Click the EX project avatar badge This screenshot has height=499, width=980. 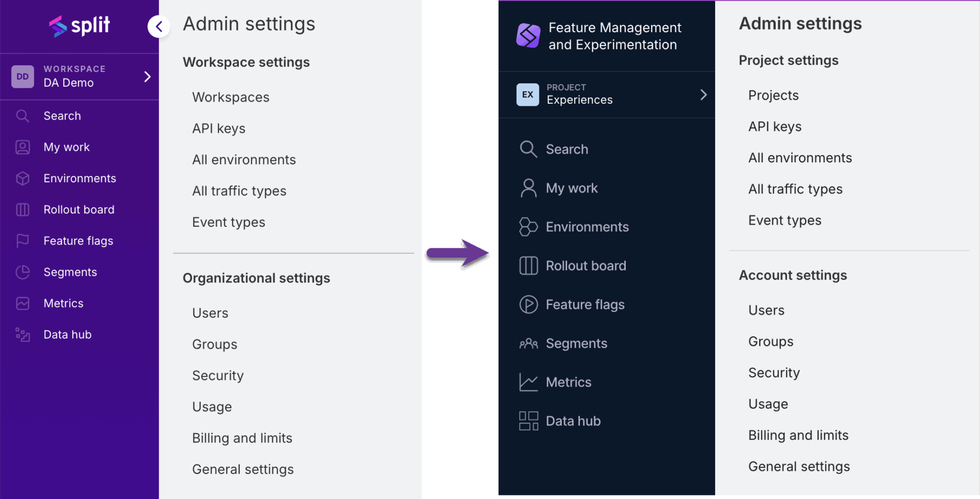(x=527, y=94)
